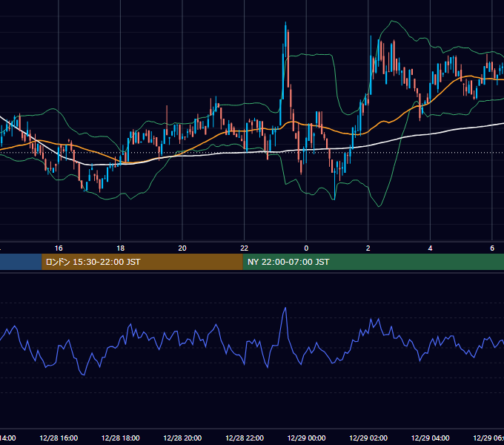Click the 0 hour axis label

(306, 248)
